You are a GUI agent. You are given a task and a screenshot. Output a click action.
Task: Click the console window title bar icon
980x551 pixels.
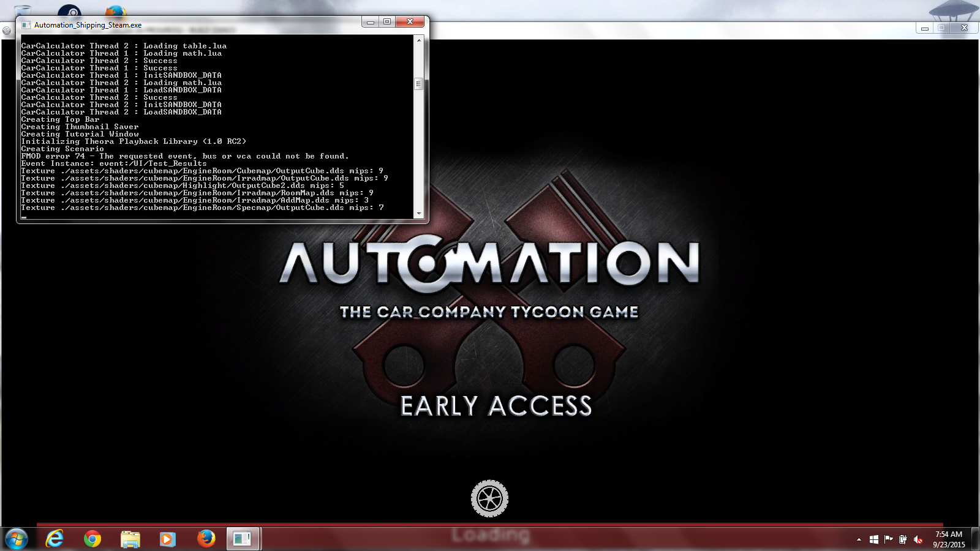coord(26,25)
